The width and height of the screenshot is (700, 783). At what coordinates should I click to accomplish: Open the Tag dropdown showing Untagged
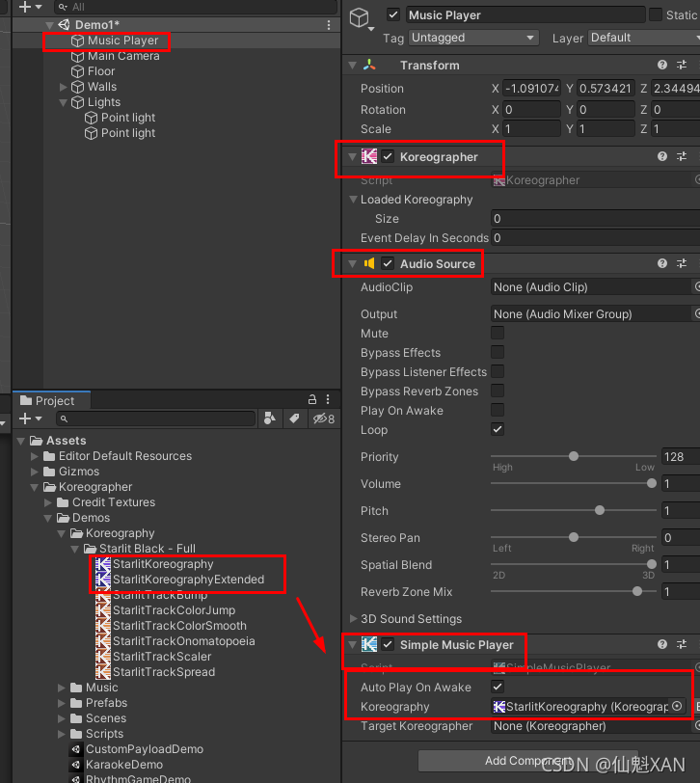[x=473, y=38]
